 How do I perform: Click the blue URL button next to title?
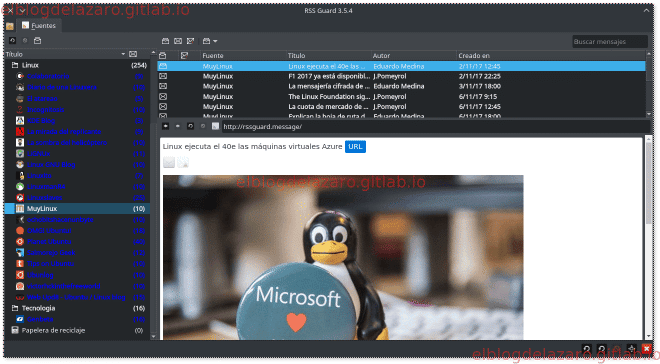pos(355,146)
